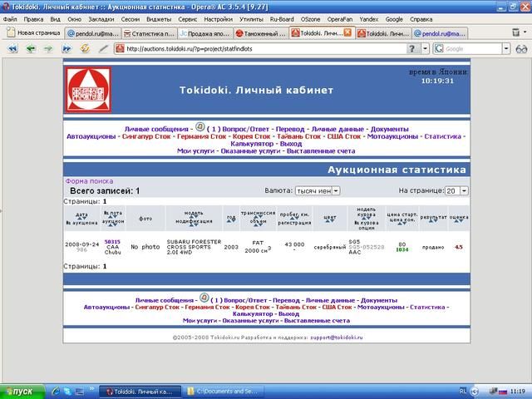Click the message icon in the top navigation
The width and height of the screenshot is (532, 399).
point(200,127)
